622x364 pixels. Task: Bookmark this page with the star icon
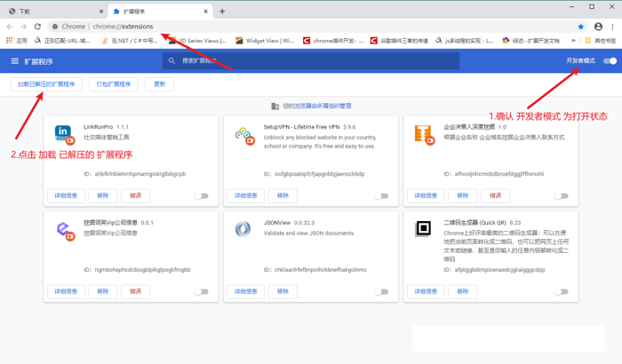click(581, 27)
